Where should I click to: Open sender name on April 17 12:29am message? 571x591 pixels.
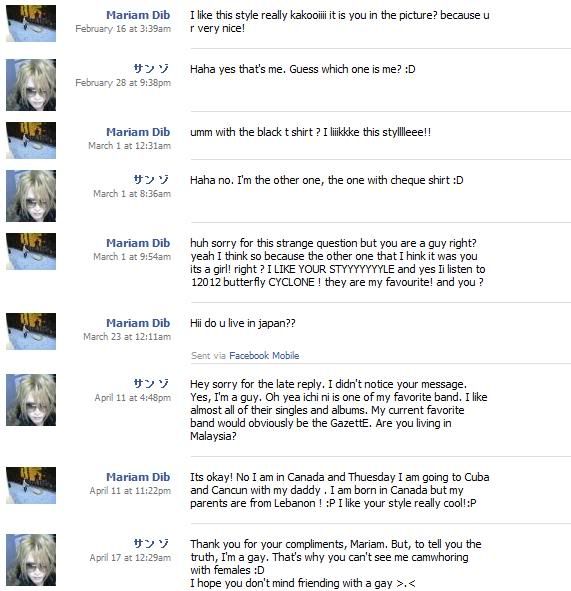click(x=151, y=544)
